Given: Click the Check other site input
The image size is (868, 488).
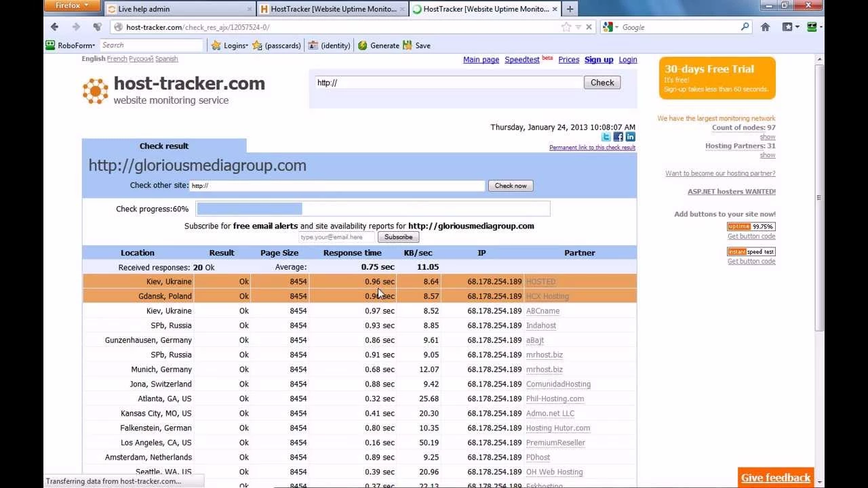Looking at the screenshot, I should tap(337, 186).
